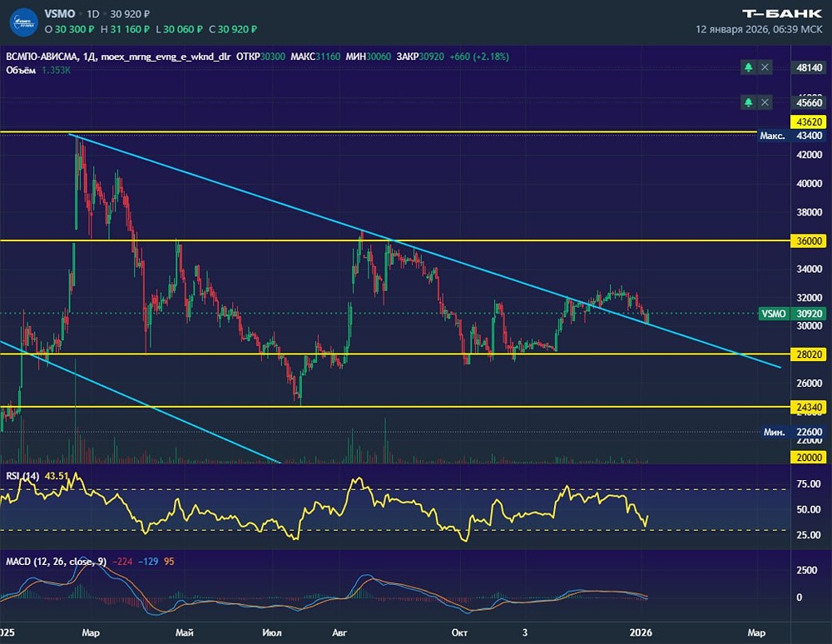Click the MACD value -224
Image resolution: width=832 pixels, height=644 pixels.
click(x=122, y=562)
